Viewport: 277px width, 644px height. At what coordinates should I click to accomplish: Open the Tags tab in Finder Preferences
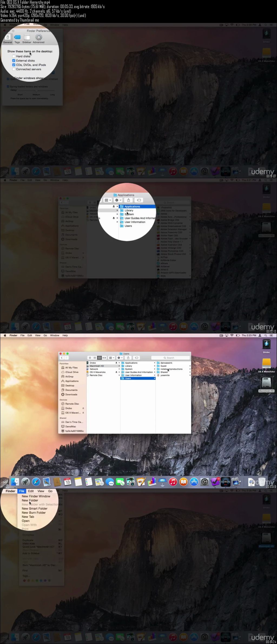(17, 39)
